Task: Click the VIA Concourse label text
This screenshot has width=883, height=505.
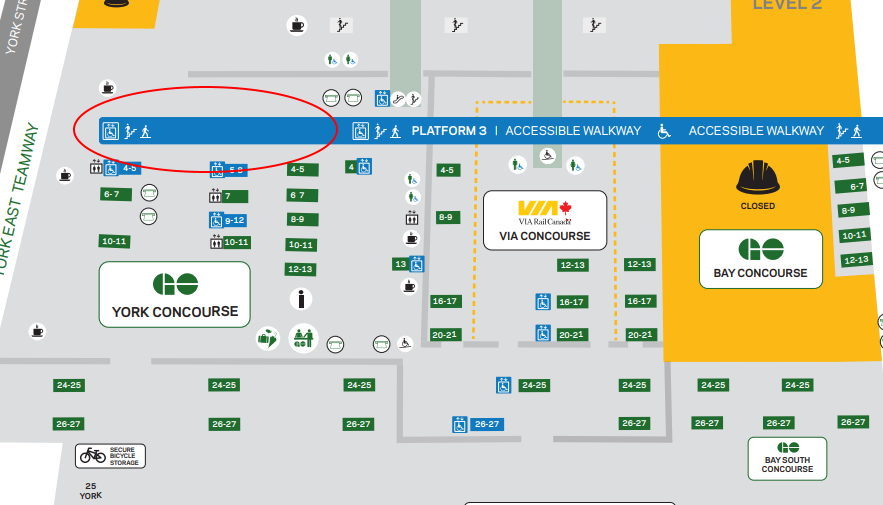Action: point(545,236)
